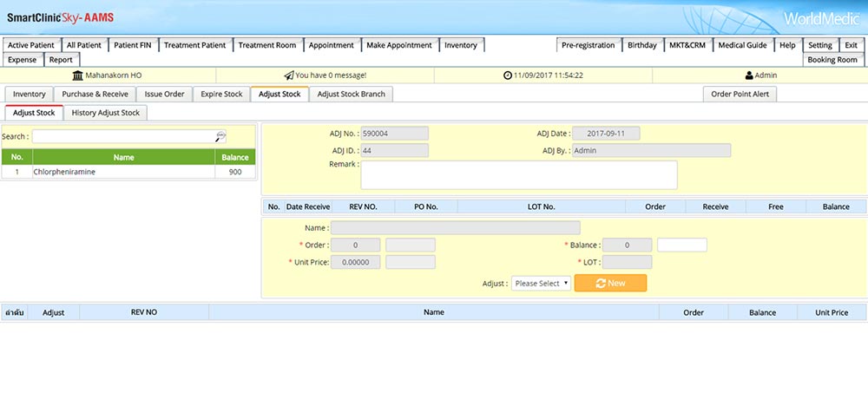Open the Adjust 'Please Select' dropdown
The image size is (868, 419).
541,283
